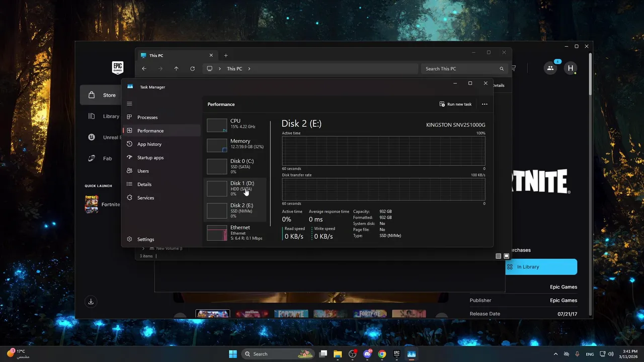644x362 pixels.
Task: Expand New Volume tree item in Explorer
Action: 143,248
